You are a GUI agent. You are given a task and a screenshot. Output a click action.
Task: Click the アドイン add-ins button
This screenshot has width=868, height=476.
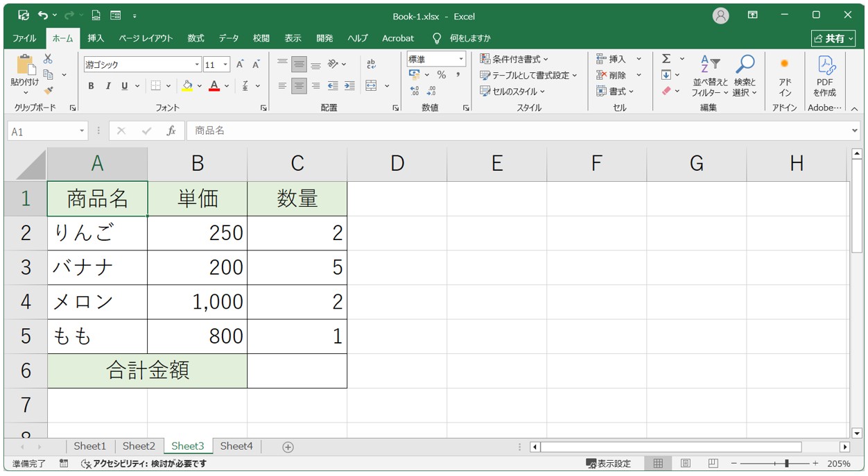785,76
